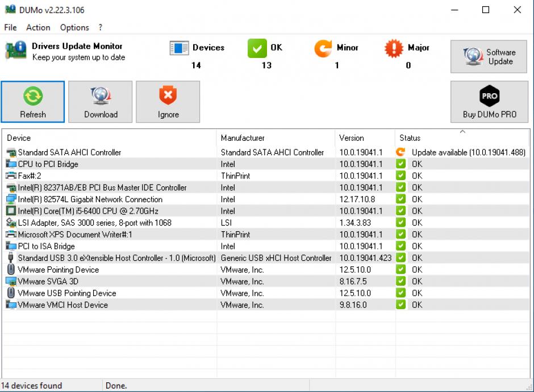The width and height of the screenshot is (534, 392).
Task: Click the CPU to PCI Bridge device icon
Action: 11,164
